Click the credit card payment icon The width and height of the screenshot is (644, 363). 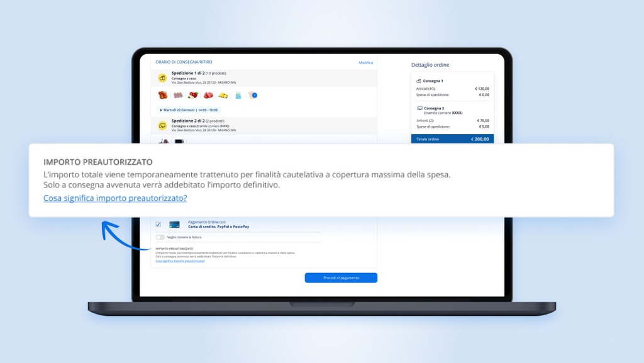tap(174, 225)
